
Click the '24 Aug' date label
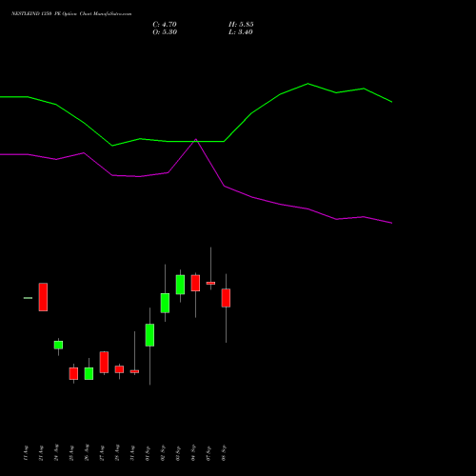(x=56, y=453)
